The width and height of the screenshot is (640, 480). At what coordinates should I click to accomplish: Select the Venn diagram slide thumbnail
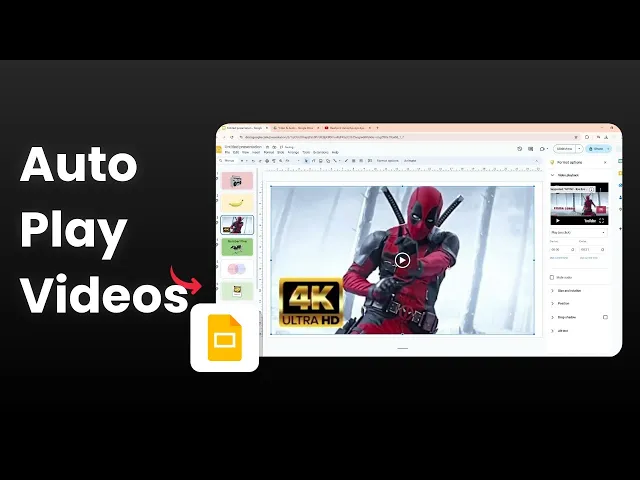point(237,269)
